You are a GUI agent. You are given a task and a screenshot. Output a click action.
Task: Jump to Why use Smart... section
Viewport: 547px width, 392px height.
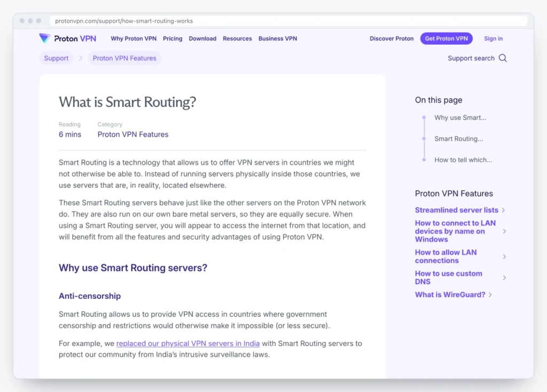tap(460, 118)
